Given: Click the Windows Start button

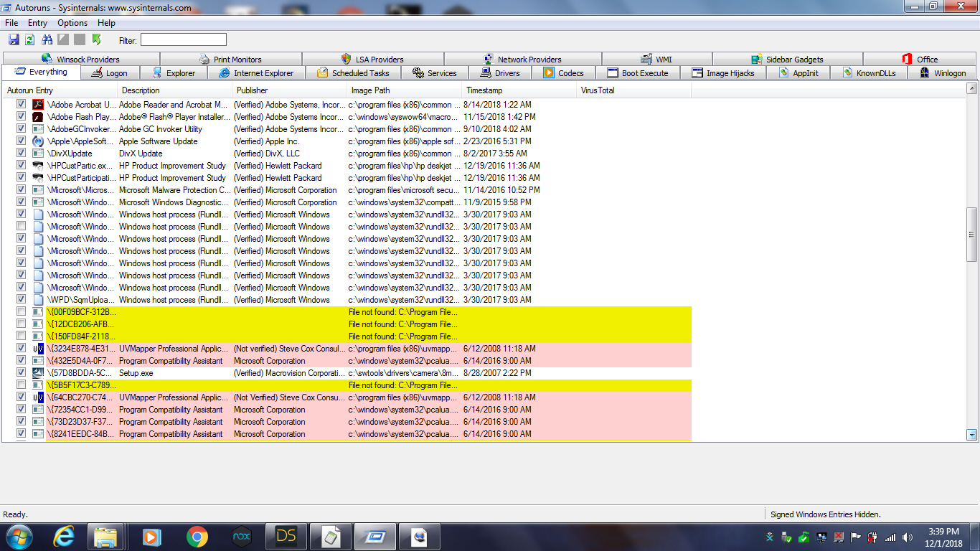Looking at the screenshot, I should click(x=18, y=537).
